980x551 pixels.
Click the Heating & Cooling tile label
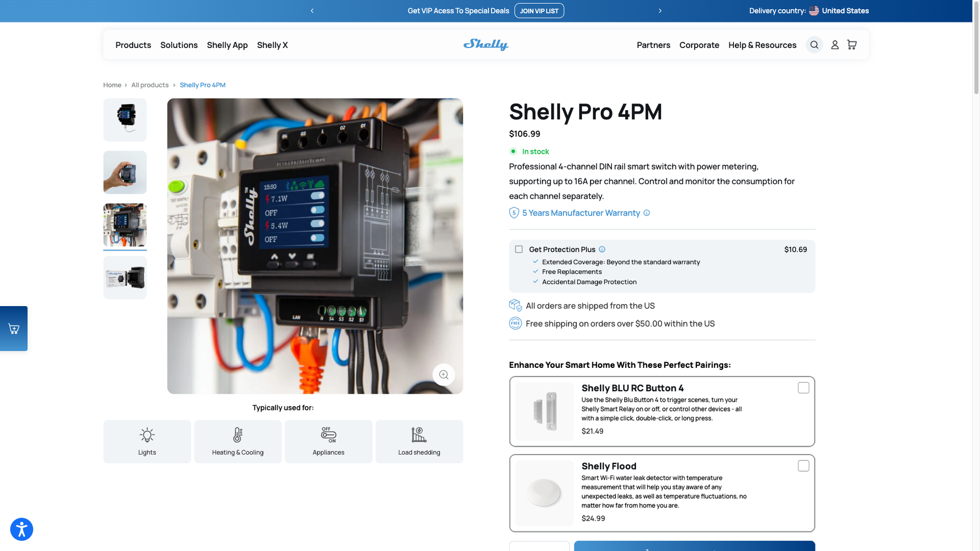click(238, 453)
